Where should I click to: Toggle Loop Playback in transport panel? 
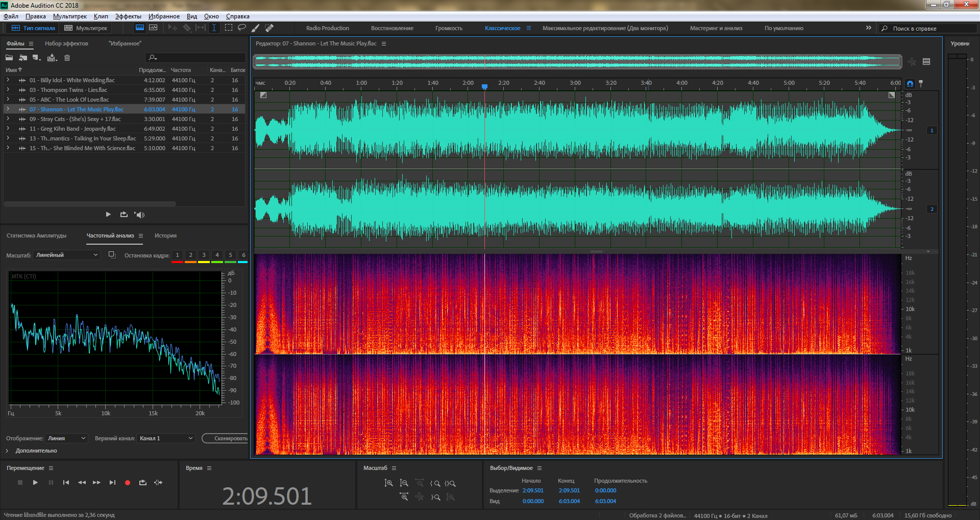(x=143, y=482)
